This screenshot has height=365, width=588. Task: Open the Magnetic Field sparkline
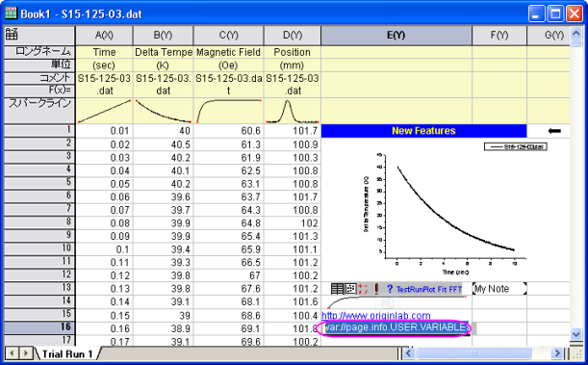[228, 111]
